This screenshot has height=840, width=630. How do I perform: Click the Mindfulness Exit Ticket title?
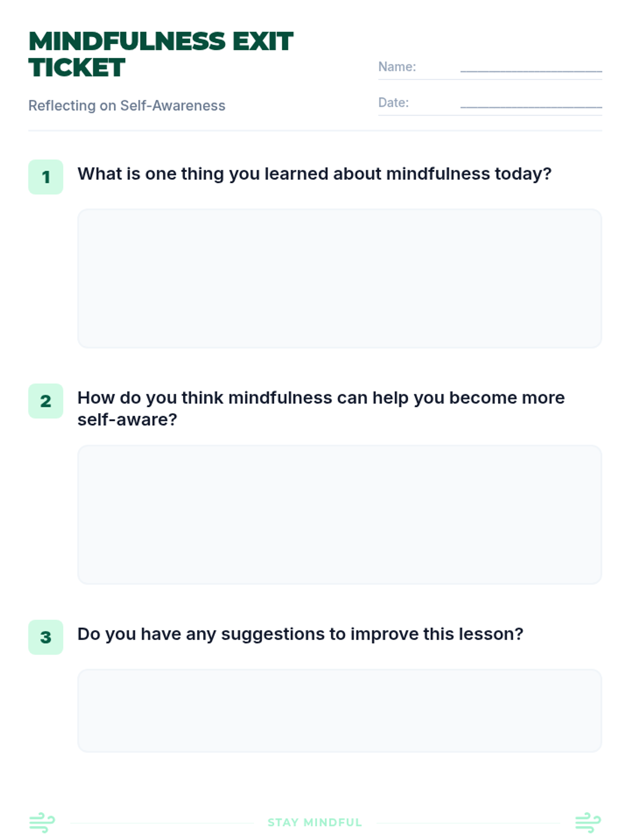coord(161,55)
